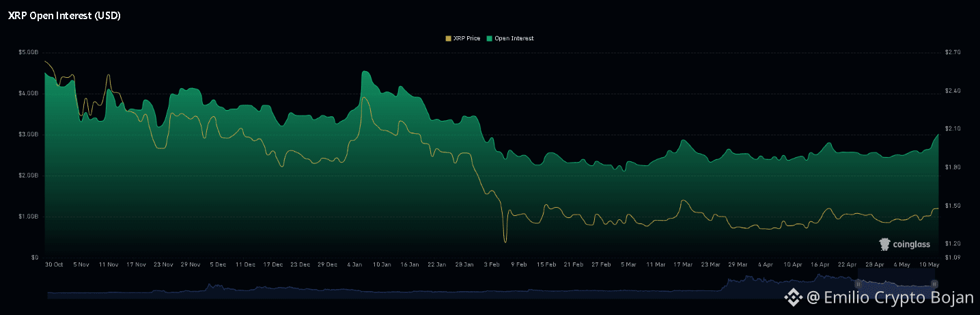This screenshot has width=980, height=315.
Task: Click the $2.70 right axis price label
Action: (953, 52)
